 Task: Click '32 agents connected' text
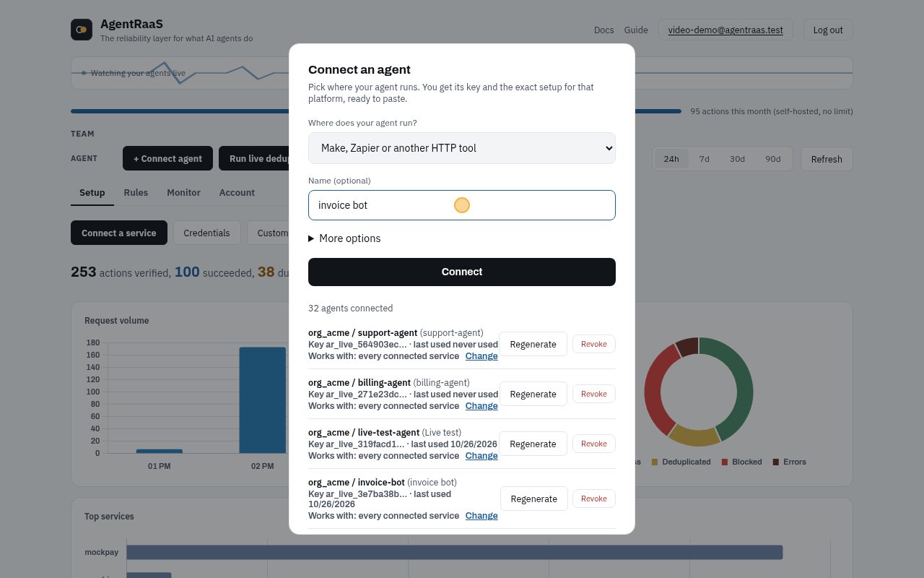(350, 308)
